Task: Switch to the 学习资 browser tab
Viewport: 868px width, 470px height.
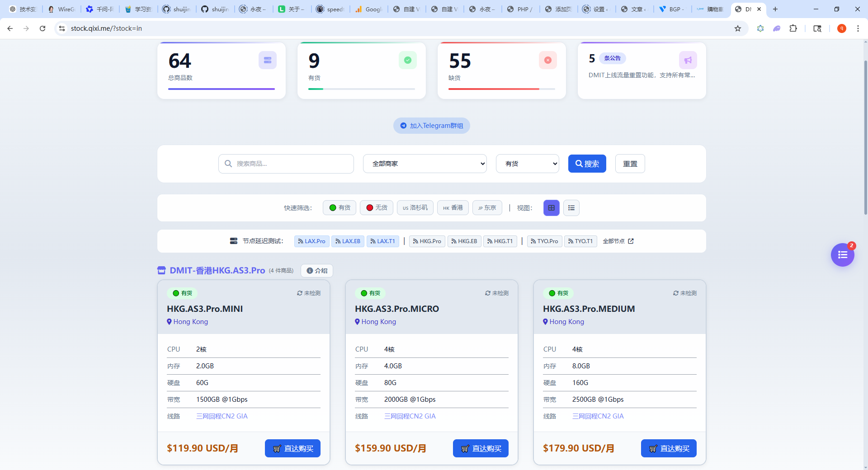Action: (x=138, y=9)
